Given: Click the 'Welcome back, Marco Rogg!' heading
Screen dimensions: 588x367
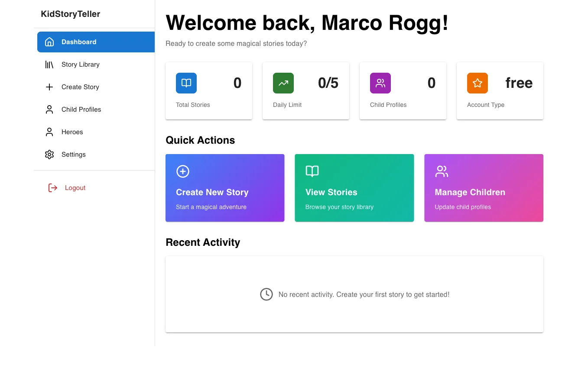Looking at the screenshot, I should (x=307, y=23).
